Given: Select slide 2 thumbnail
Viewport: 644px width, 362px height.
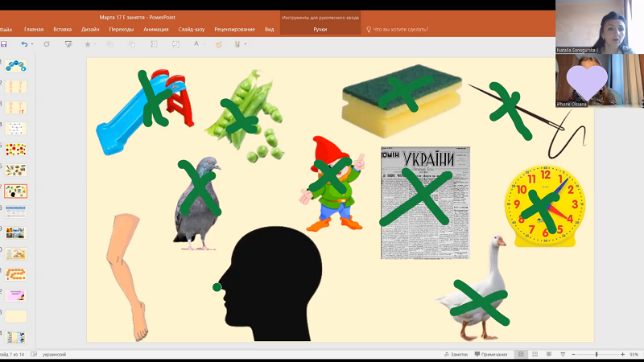Looking at the screenshot, I should 16,87.
